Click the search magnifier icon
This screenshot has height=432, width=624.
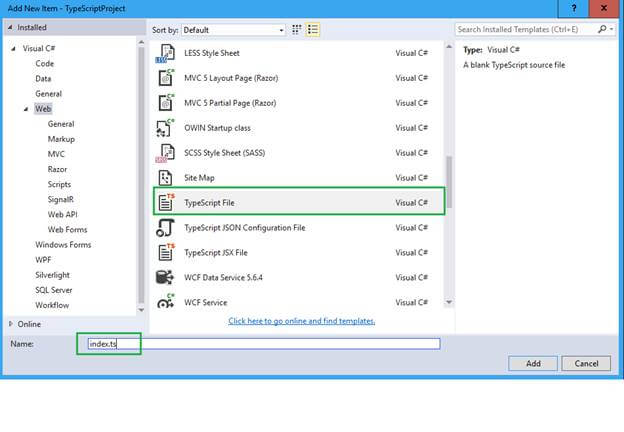(x=602, y=29)
